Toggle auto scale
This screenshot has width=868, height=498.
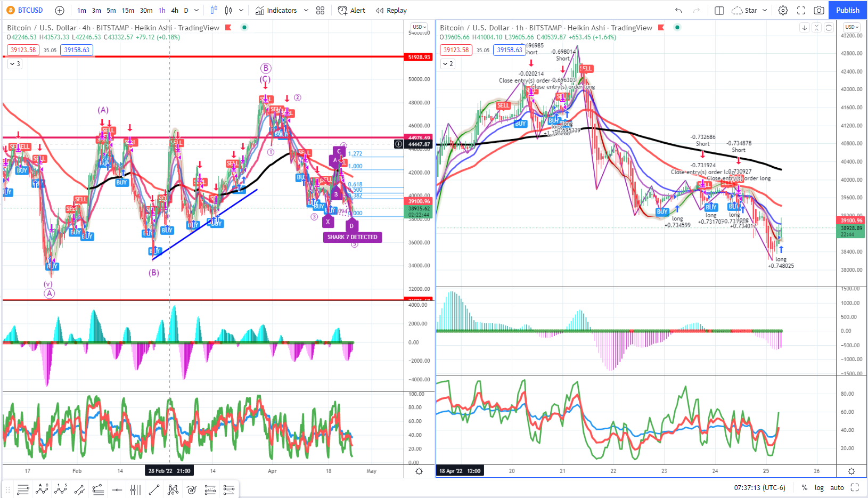(x=837, y=487)
